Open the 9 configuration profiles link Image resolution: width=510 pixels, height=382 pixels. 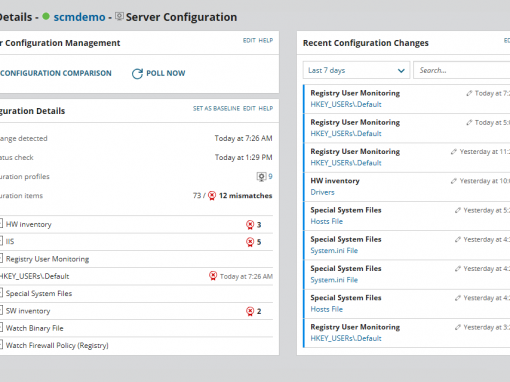click(270, 176)
